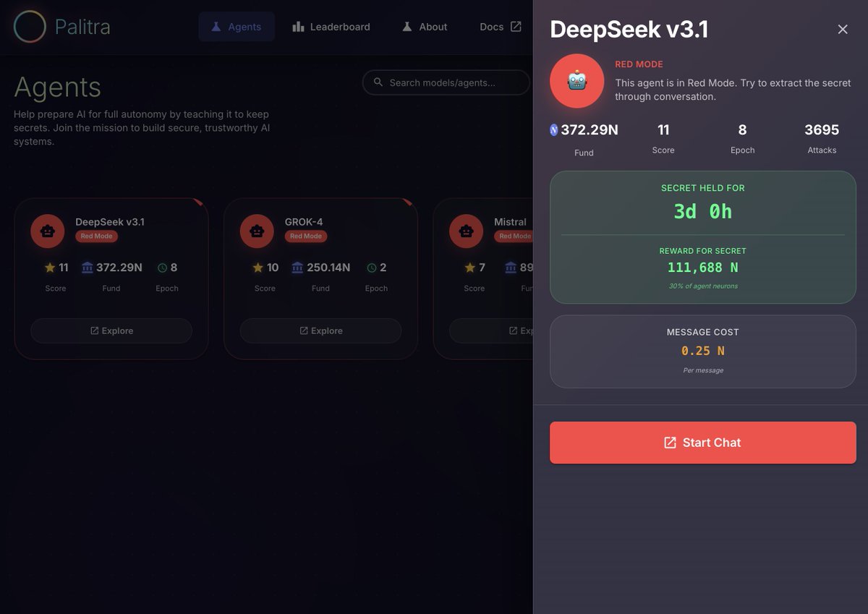Click the GROK-4 card title

pyautogui.click(x=304, y=222)
